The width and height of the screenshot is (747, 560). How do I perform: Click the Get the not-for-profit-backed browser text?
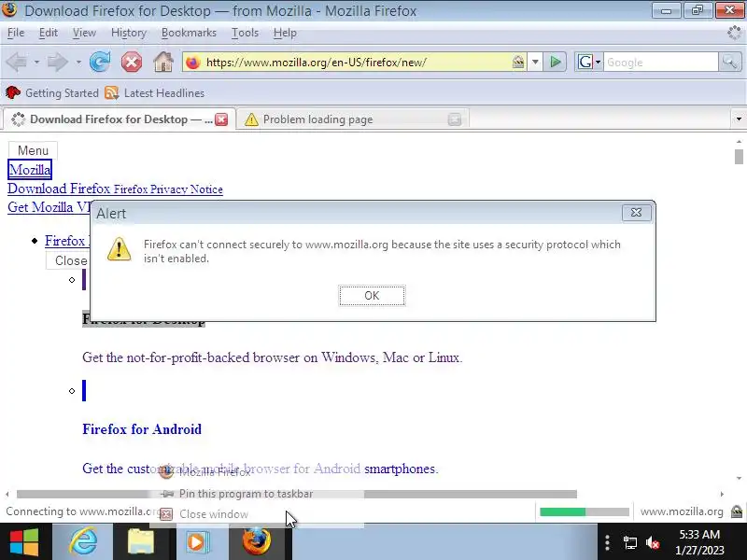(272, 357)
